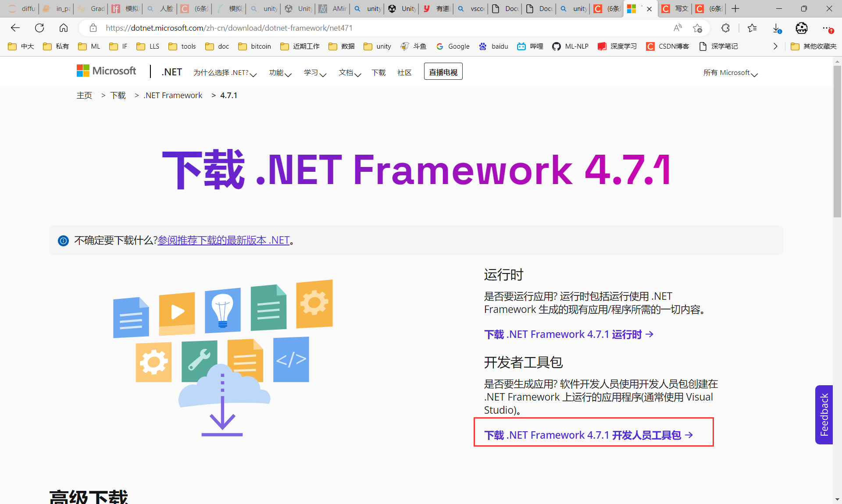Close the current Microsoft tab
The height and width of the screenshot is (504, 842).
[649, 9]
